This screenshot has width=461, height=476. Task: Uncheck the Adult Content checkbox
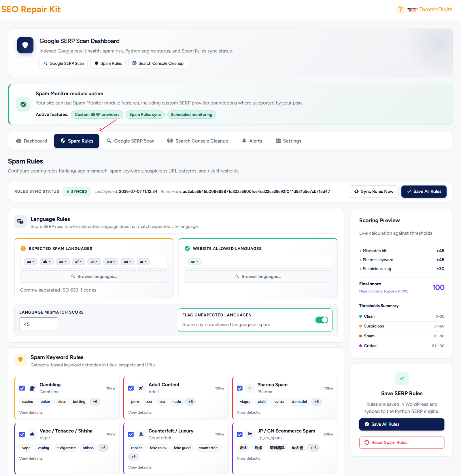pyautogui.click(x=131, y=388)
